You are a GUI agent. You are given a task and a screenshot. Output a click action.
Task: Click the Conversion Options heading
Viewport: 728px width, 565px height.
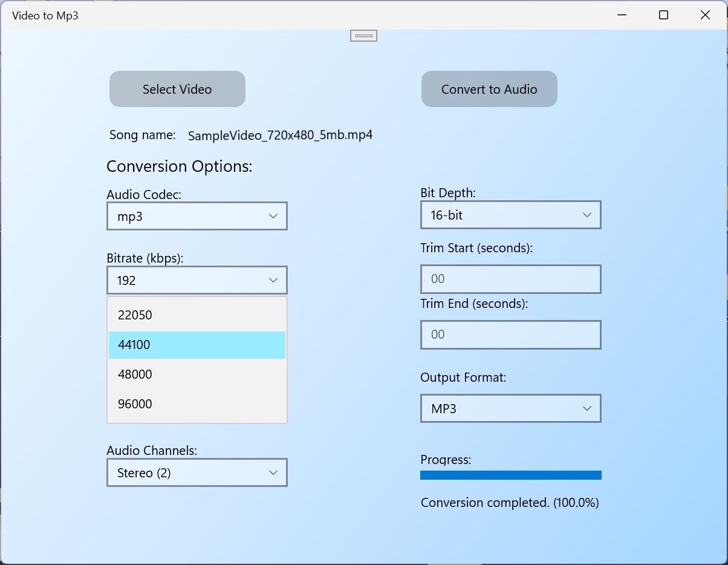pyautogui.click(x=180, y=166)
